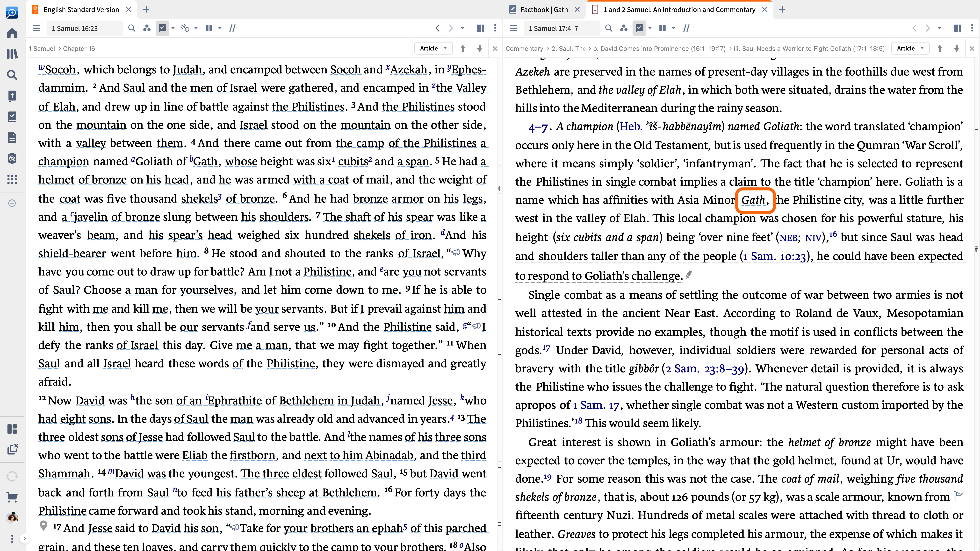Select Chapter 16 breadcrumb in ESV
The width and height of the screenshot is (980, 551).
pos(79,49)
